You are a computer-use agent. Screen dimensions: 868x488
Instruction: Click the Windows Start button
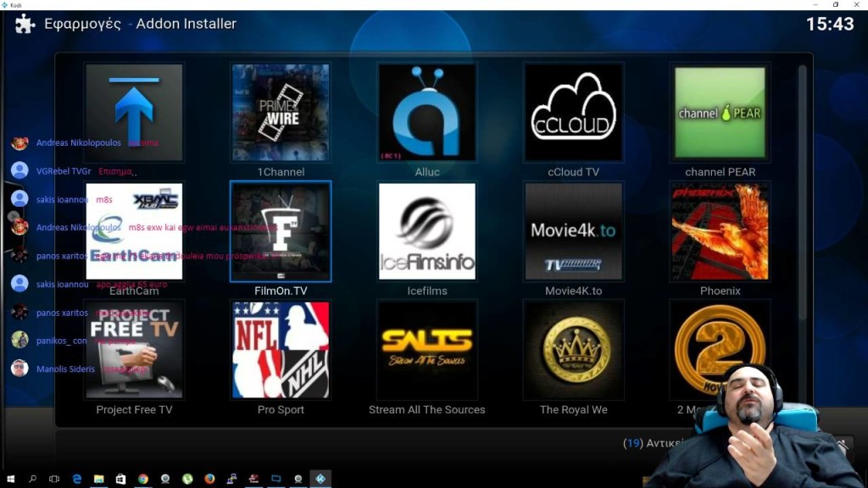tap(10, 479)
